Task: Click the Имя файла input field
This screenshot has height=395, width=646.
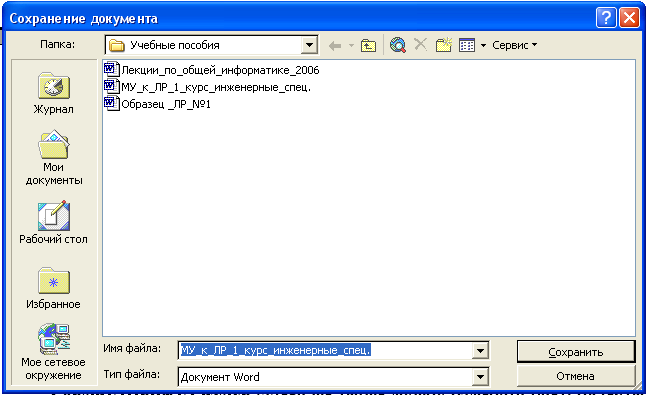Action: (x=325, y=351)
